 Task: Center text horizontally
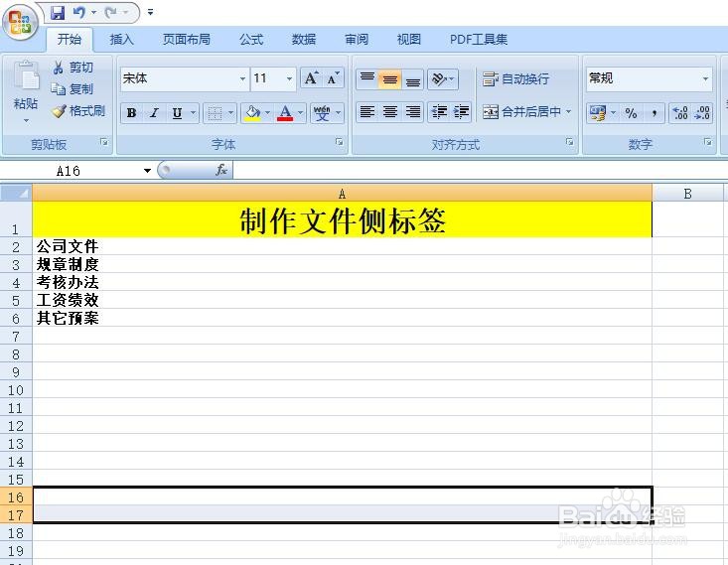(x=390, y=112)
